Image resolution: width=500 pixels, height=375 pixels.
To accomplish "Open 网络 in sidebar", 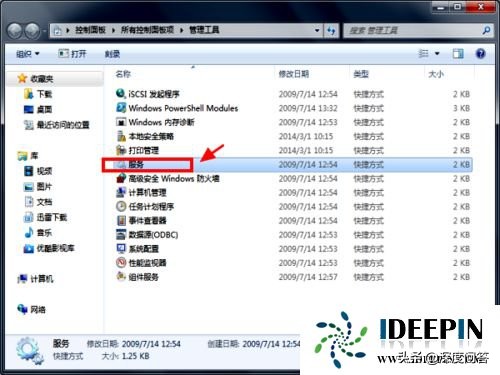I will pyautogui.click(x=31, y=310).
